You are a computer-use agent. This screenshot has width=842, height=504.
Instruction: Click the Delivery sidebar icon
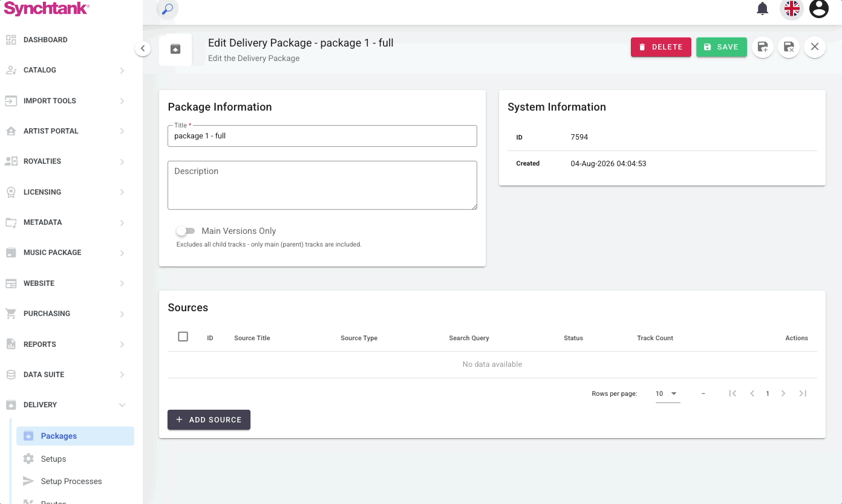tap(11, 405)
